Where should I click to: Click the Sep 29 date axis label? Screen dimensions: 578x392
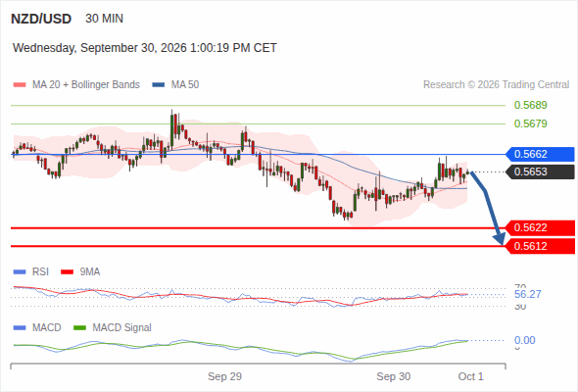tap(224, 376)
